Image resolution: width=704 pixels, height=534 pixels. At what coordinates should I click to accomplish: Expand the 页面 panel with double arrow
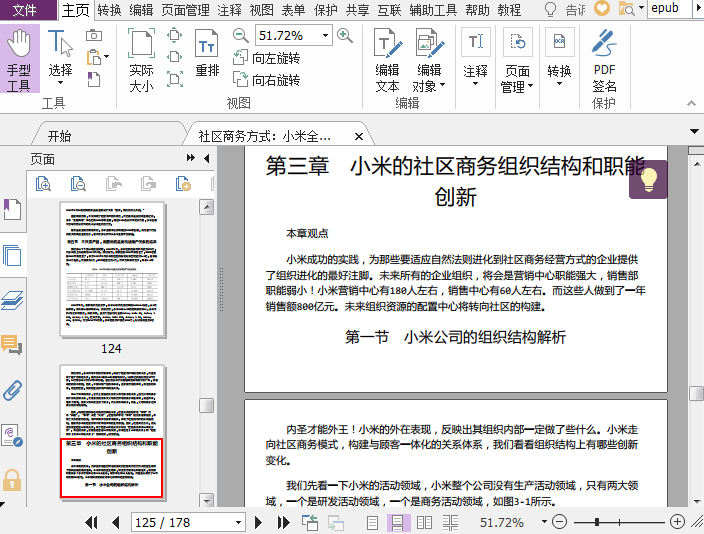(x=191, y=158)
